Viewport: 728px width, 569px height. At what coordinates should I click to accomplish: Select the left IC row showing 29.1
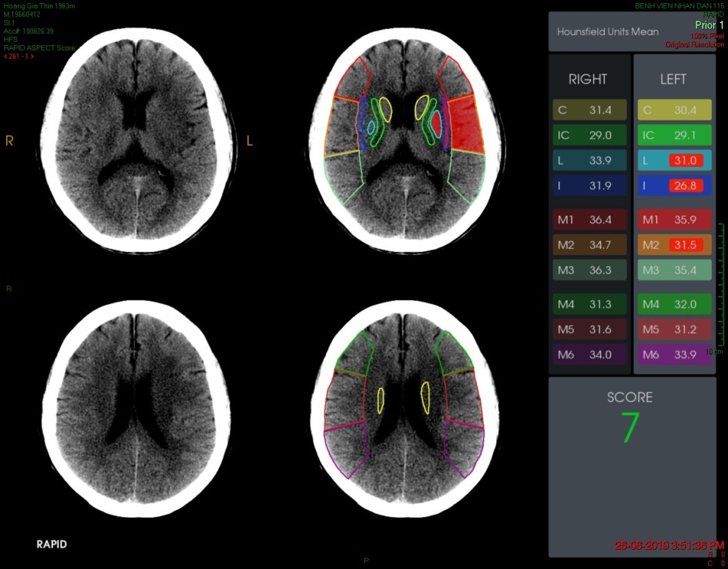[674, 135]
